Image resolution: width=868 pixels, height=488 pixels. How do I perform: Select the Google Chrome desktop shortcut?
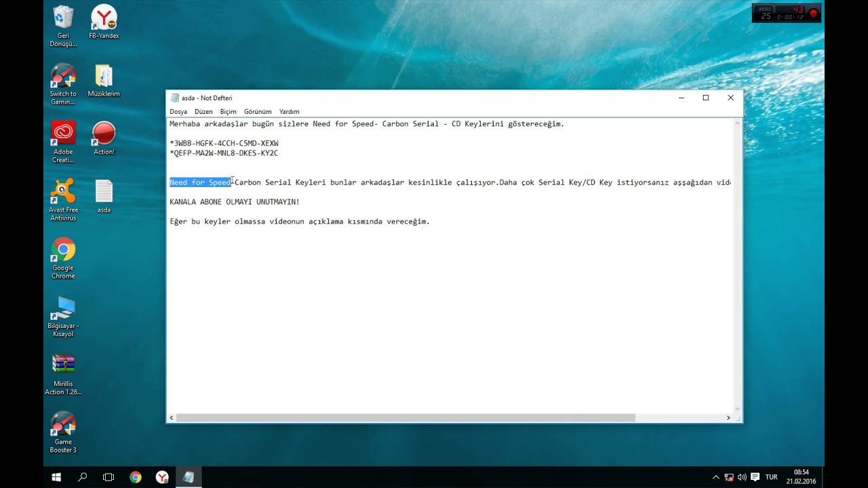[63, 258]
